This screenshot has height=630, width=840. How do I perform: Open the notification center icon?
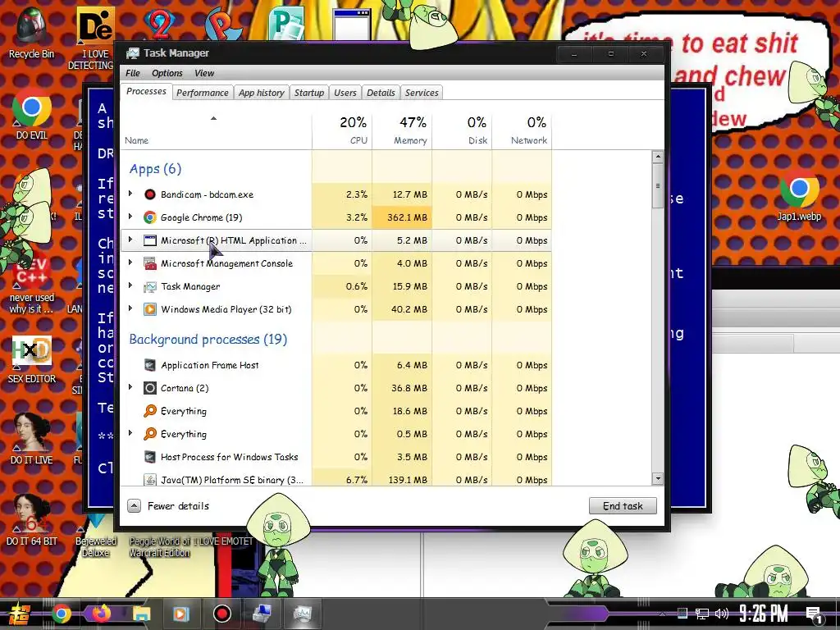pyautogui.click(x=814, y=614)
